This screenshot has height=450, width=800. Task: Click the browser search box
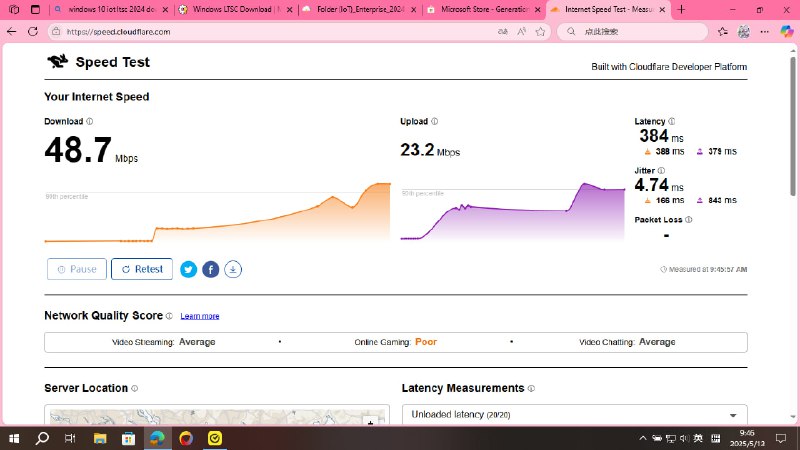click(633, 32)
